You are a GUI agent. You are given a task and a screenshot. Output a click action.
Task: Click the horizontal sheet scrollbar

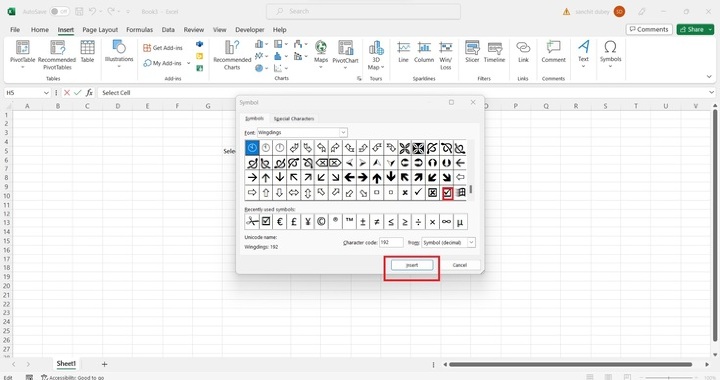coord(570,364)
